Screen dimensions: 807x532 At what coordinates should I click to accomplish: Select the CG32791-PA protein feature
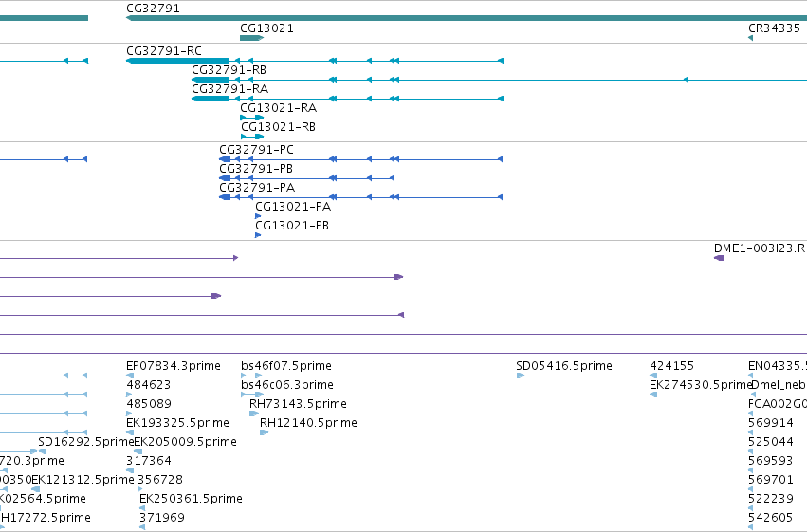click(x=257, y=187)
